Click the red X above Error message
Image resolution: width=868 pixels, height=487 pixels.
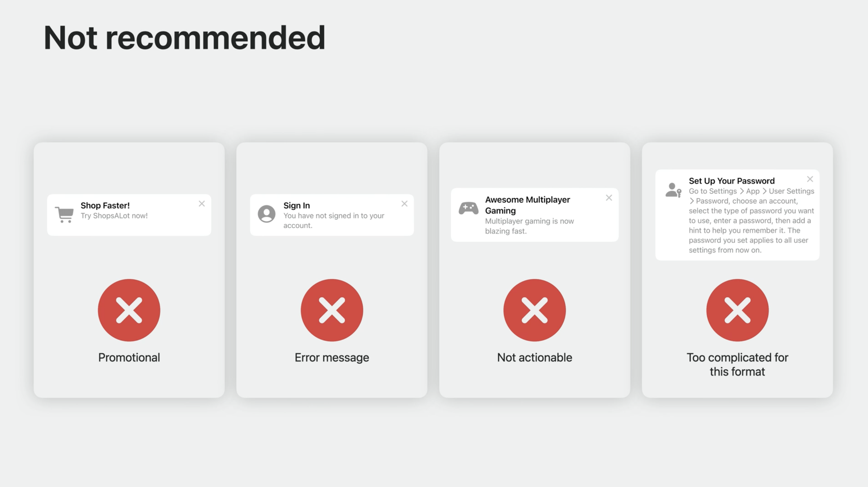(332, 310)
